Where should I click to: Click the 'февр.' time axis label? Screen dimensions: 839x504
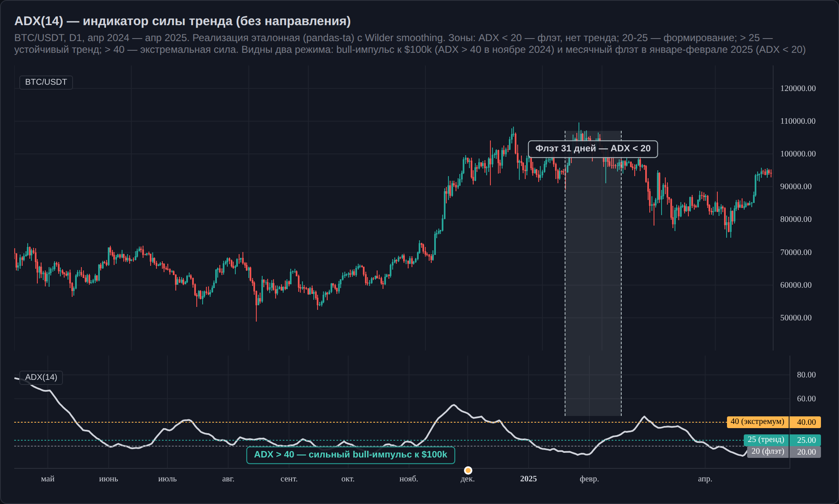point(589,479)
